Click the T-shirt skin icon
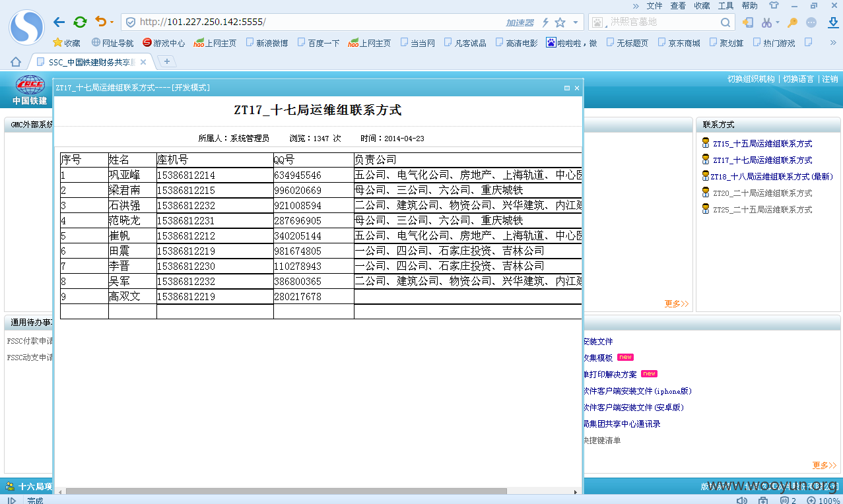Image resolution: width=843 pixels, height=504 pixels. tap(774, 5)
